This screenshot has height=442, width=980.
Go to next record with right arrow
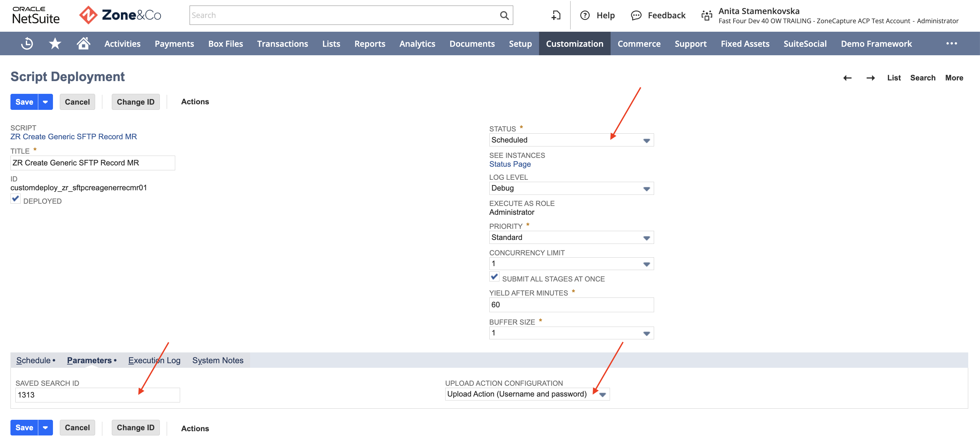870,78
